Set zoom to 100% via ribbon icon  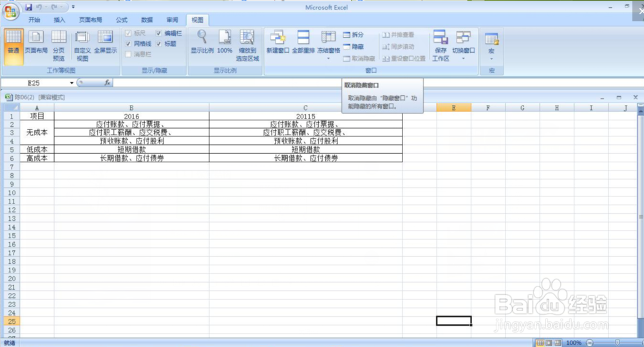pos(225,42)
